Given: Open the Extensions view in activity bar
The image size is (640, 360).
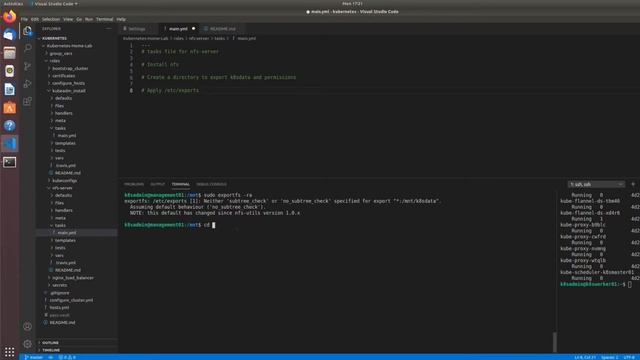Looking at the screenshot, I should (x=27, y=101).
